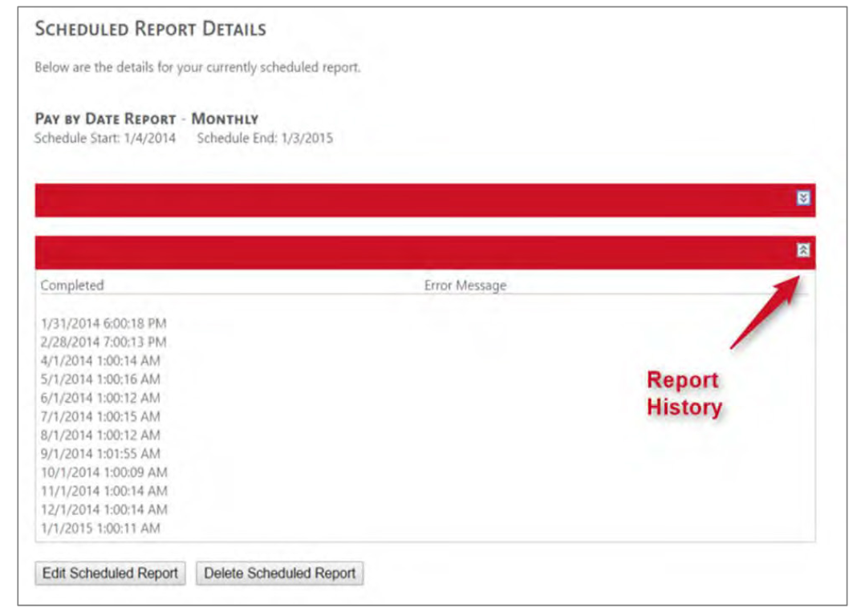This screenshot has height=616, width=857.
Task: Expand the first red section bar chevron
Action: pyautogui.click(x=803, y=198)
